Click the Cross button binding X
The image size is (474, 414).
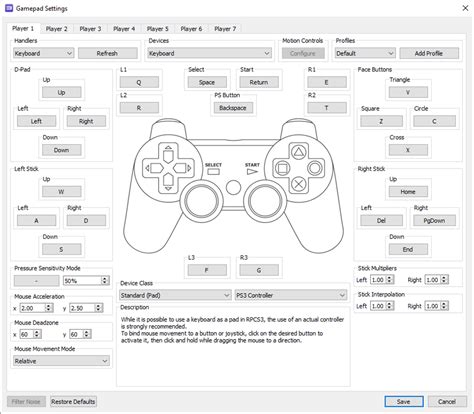click(408, 150)
